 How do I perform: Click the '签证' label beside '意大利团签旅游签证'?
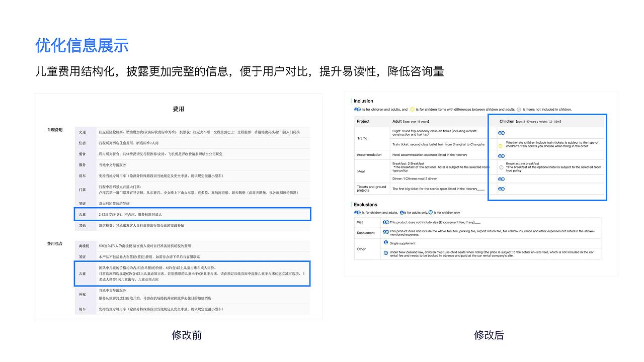coord(82,204)
